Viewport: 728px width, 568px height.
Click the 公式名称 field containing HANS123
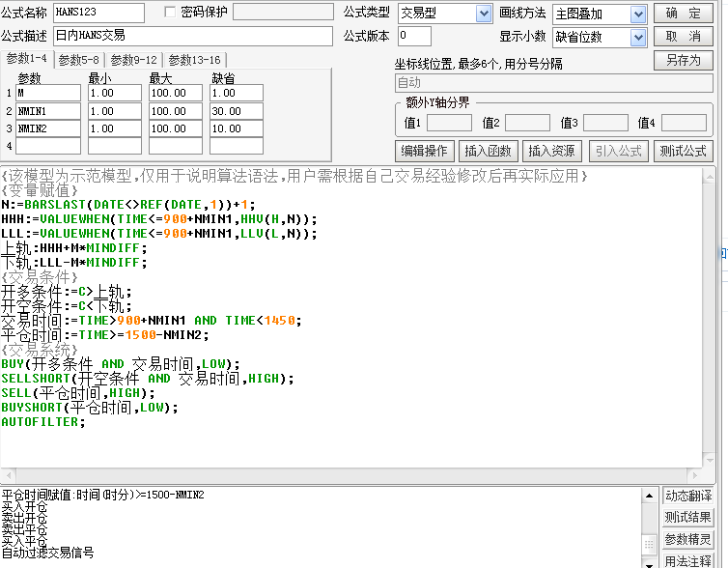(x=98, y=13)
